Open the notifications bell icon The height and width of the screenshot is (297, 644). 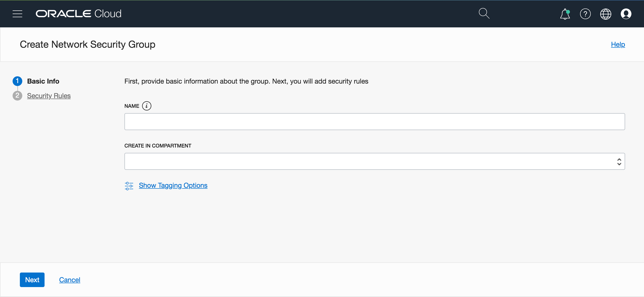point(565,14)
